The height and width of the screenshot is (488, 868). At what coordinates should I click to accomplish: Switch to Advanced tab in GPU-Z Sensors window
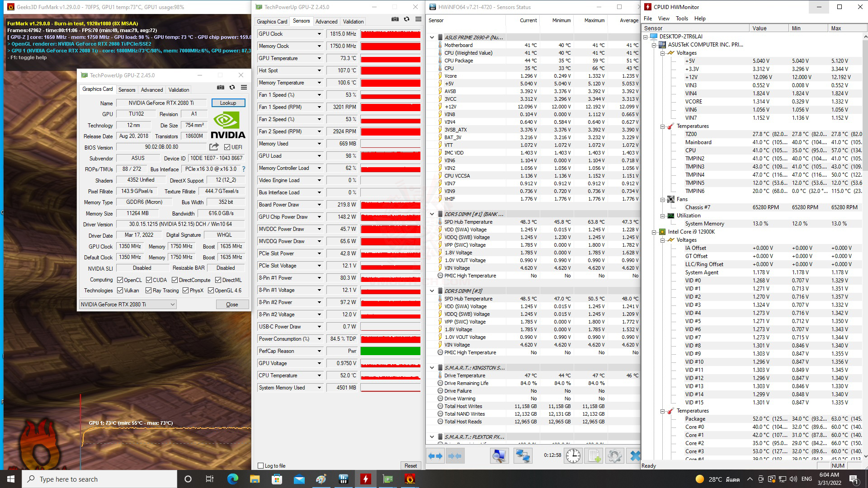(x=326, y=22)
